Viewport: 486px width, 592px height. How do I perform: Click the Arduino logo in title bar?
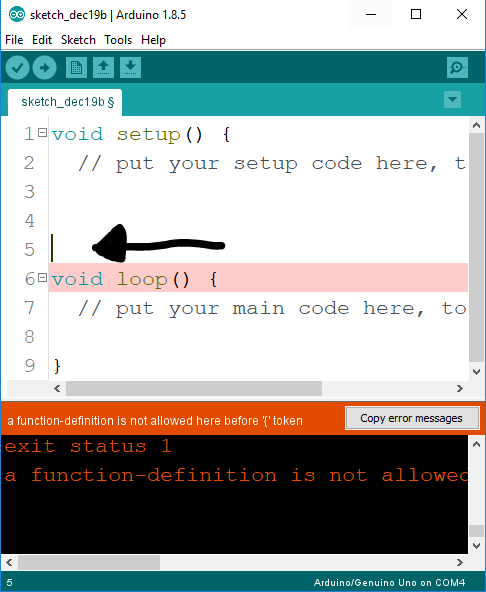click(17, 15)
